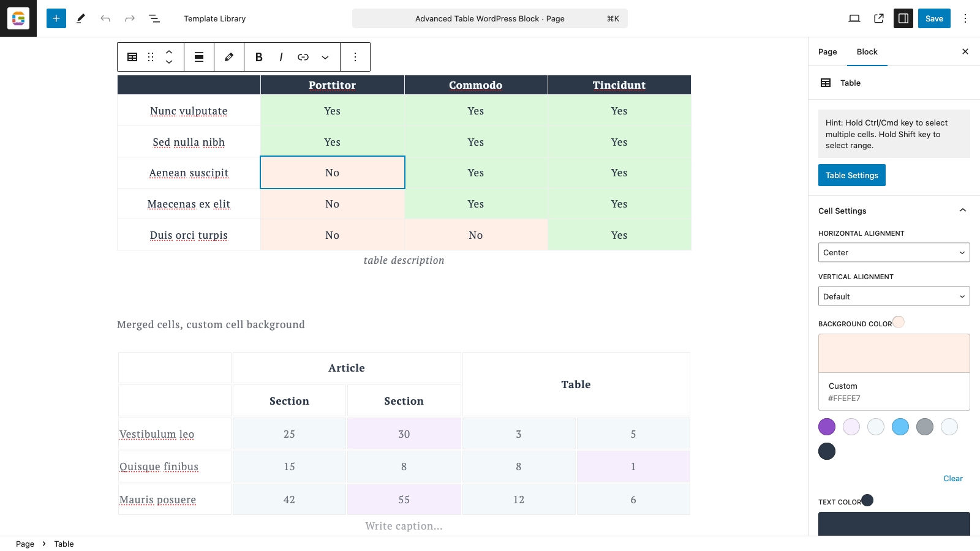Open the Vertical Alignment dropdown
Viewport: 980px width, 551px height.
894,296
